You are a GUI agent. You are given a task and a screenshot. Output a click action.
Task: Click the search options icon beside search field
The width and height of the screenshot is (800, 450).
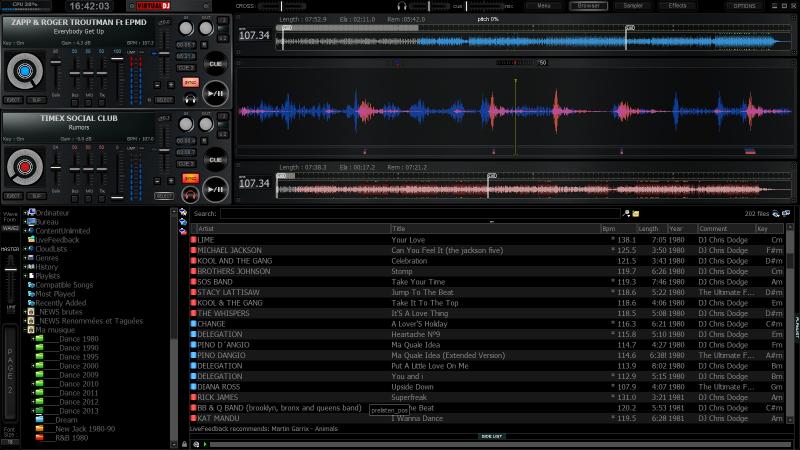(627, 214)
